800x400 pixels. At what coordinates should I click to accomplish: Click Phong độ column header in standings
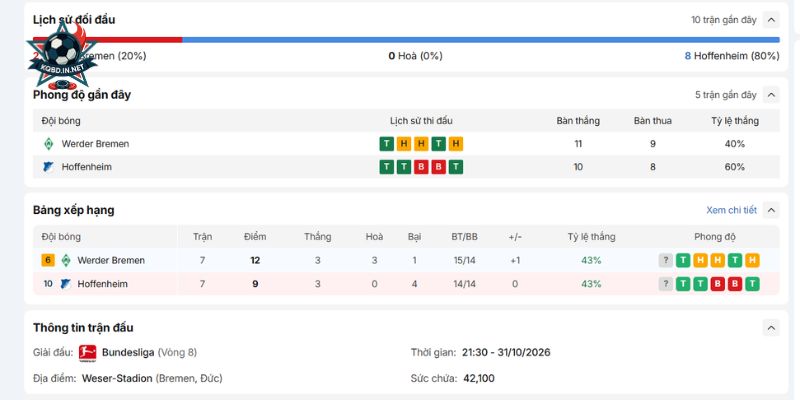(x=715, y=237)
